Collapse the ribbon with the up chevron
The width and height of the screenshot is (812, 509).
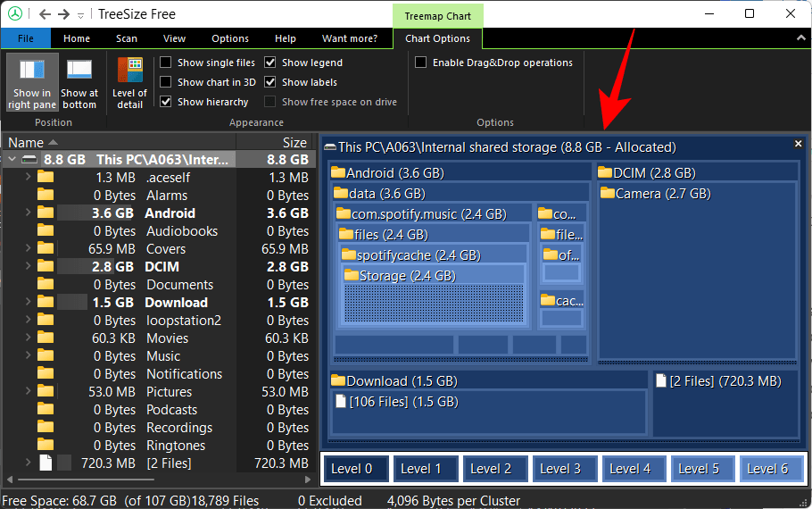800,38
